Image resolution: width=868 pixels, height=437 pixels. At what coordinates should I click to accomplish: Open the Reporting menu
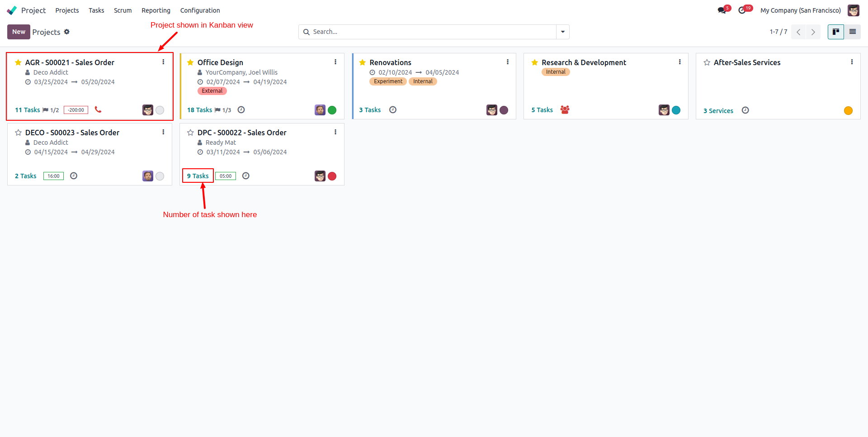click(156, 10)
